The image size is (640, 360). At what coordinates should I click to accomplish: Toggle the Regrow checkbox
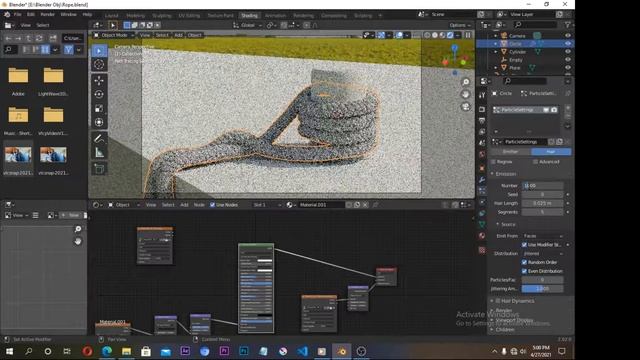(x=493, y=162)
